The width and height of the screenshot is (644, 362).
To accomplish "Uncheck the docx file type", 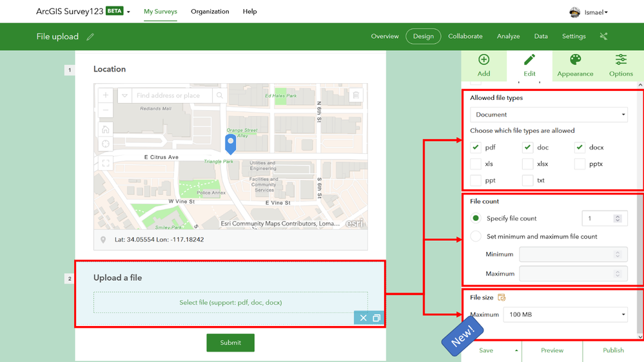I will click(580, 147).
